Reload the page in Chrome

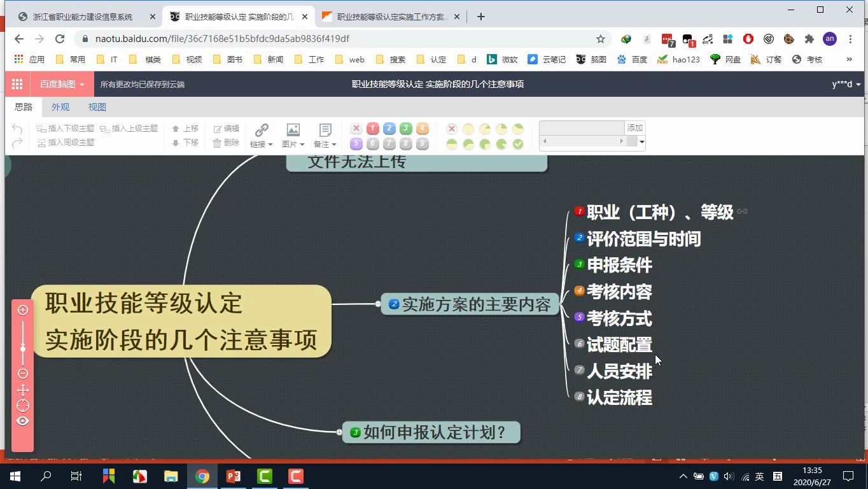pos(60,39)
